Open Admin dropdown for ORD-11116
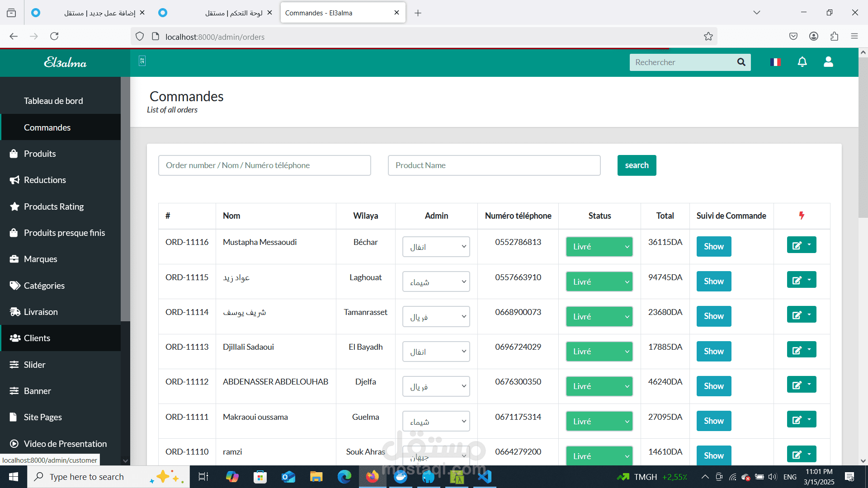Viewport: 868px width, 488px height. [436, 247]
